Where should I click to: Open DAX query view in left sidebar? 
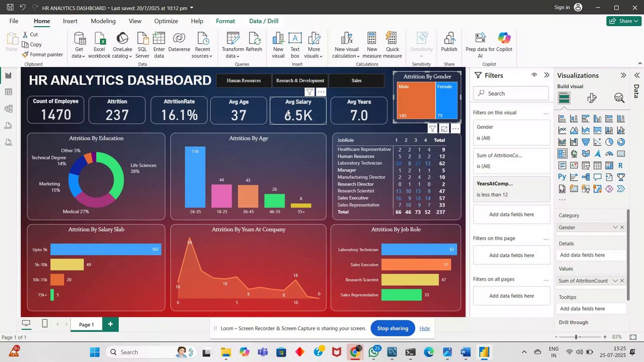[9, 126]
